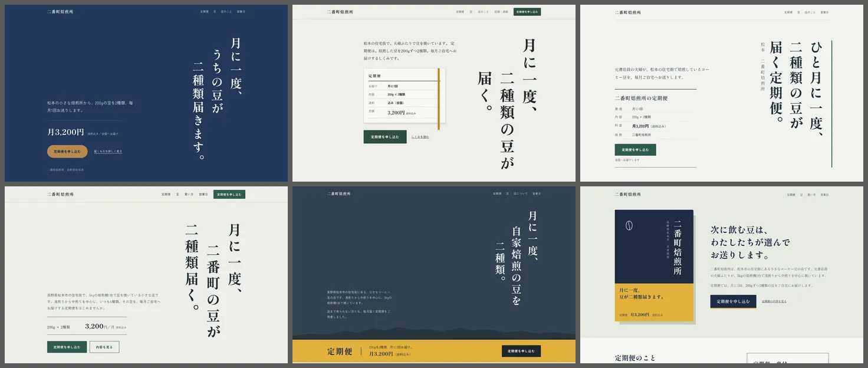
Task: Select 定期便 in the dark slate mockup's nav
Action: coord(498,193)
